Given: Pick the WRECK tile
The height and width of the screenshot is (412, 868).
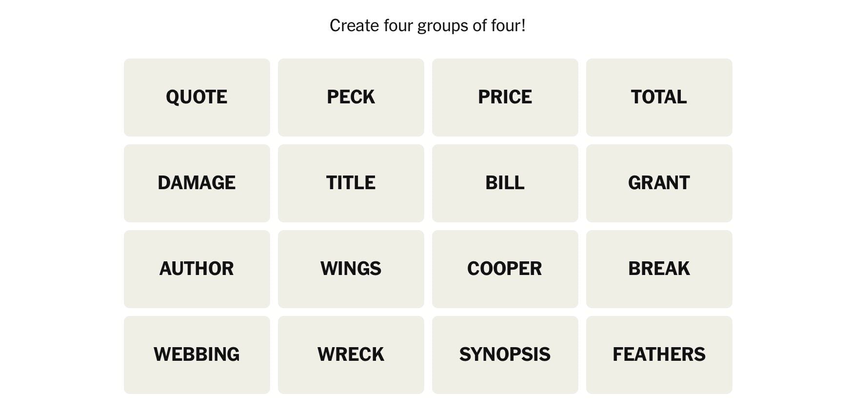Looking at the screenshot, I should [351, 354].
